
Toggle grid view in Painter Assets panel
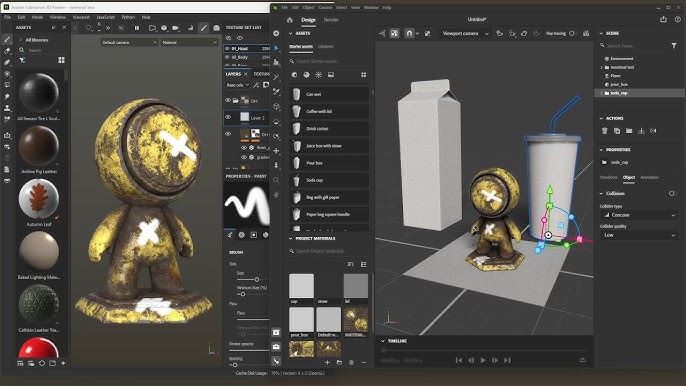coord(61,60)
